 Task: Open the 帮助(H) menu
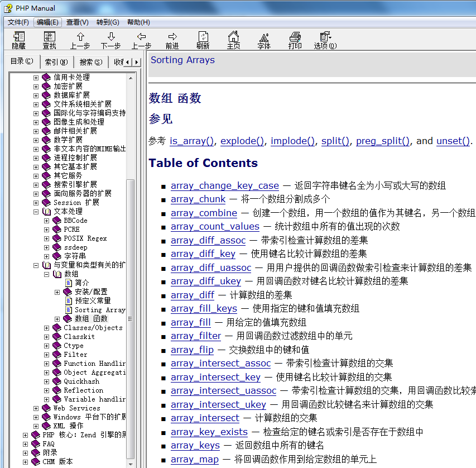pyautogui.click(x=138, y=22)
